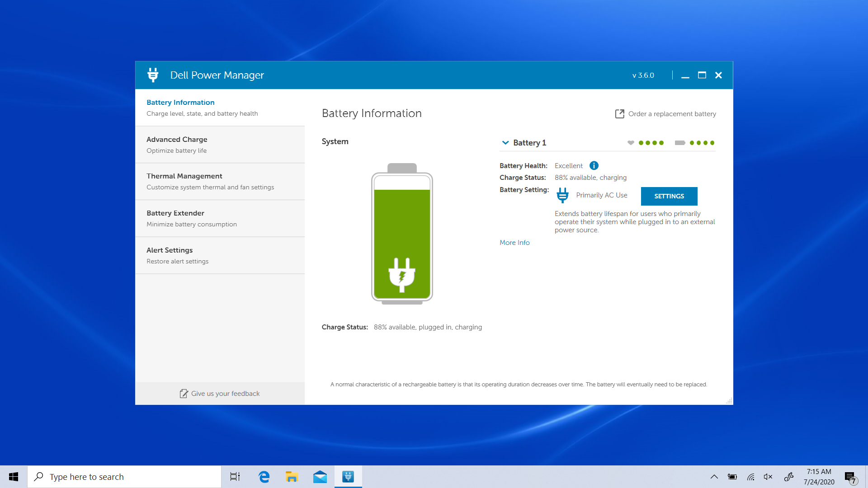Image resolution: width=868 pixels, height=488 pixels.
Task: Go to Battery Extender settings
Action: tap(220, 218)
